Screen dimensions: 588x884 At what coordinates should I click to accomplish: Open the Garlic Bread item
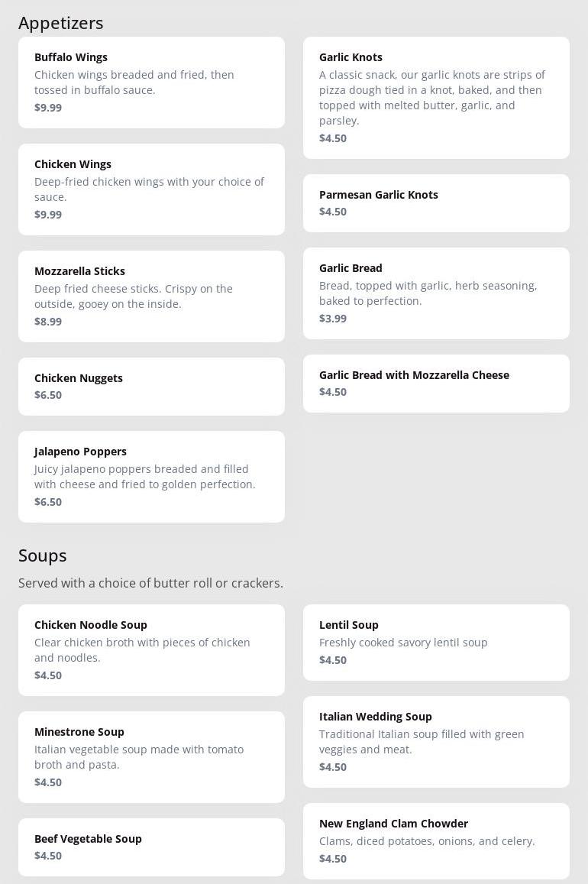436,293
